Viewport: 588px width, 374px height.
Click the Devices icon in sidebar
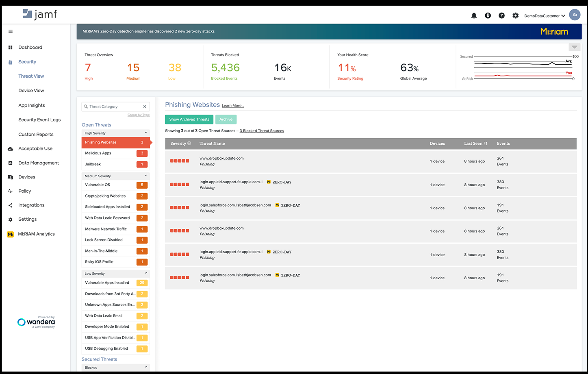coord(11,177)
